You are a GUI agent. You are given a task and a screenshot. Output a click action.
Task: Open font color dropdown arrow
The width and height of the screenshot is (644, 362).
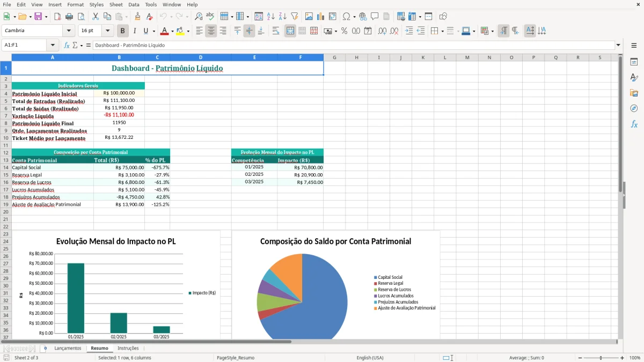(x=172, y=31)
